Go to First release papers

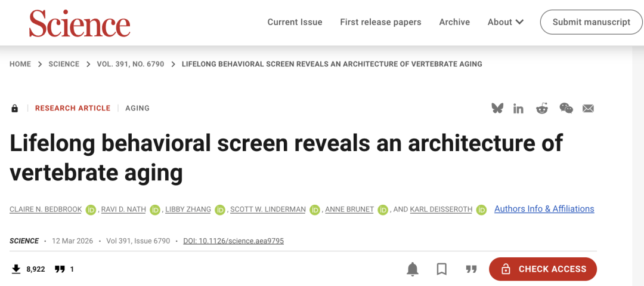(380, 22)
